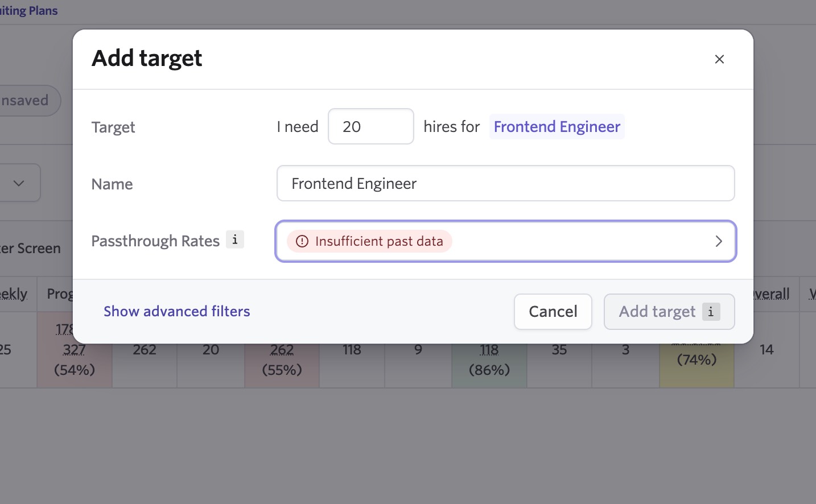Screen dimensions: 816x504
Task: Show advanced filters
Action: pyautogui.click(x=177, y=311)
